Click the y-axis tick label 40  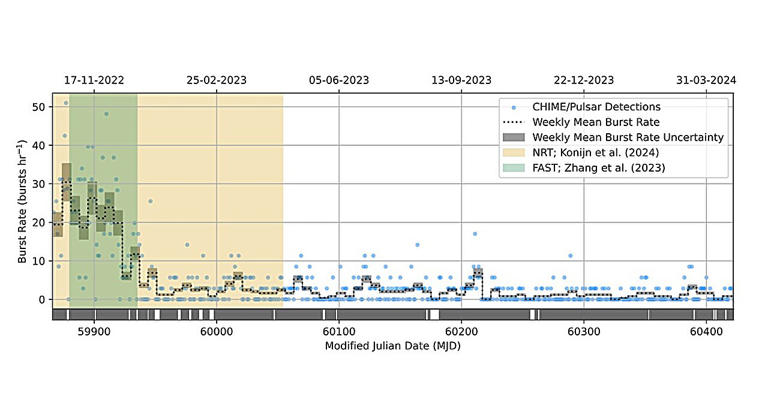[x=39, y=146]
